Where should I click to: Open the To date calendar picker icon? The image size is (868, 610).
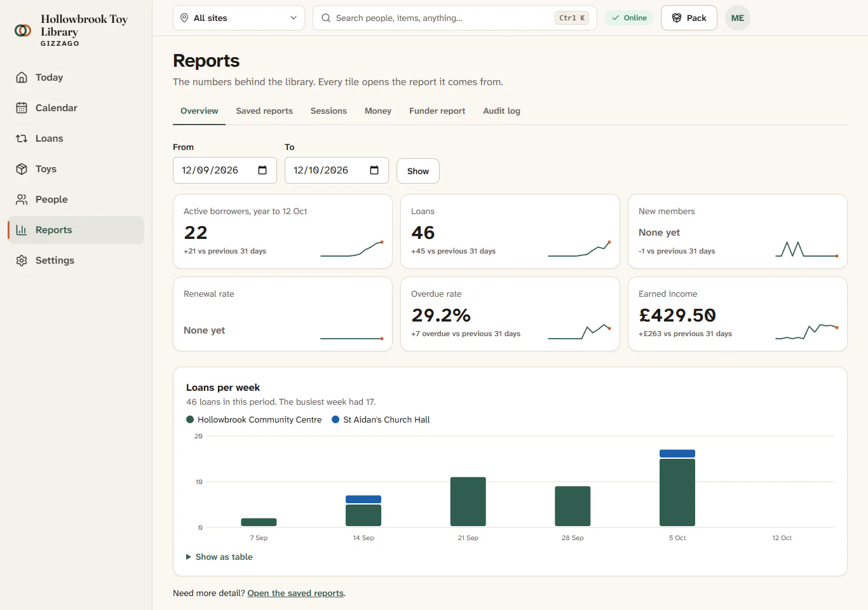374,170
